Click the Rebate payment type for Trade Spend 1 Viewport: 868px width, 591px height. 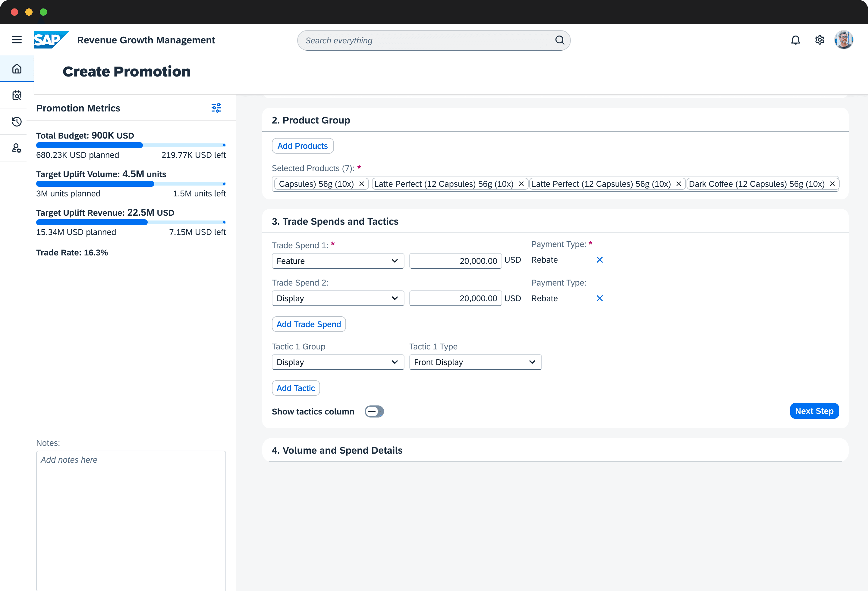pyautogui.click(x=544, y=260)
